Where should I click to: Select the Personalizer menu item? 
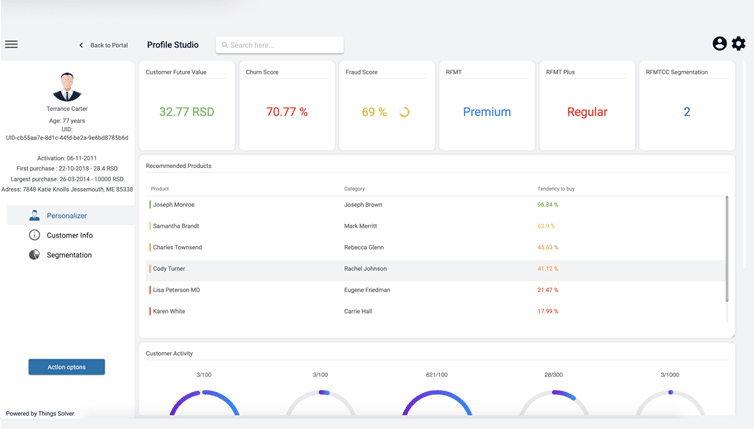(x=71, y=215)
